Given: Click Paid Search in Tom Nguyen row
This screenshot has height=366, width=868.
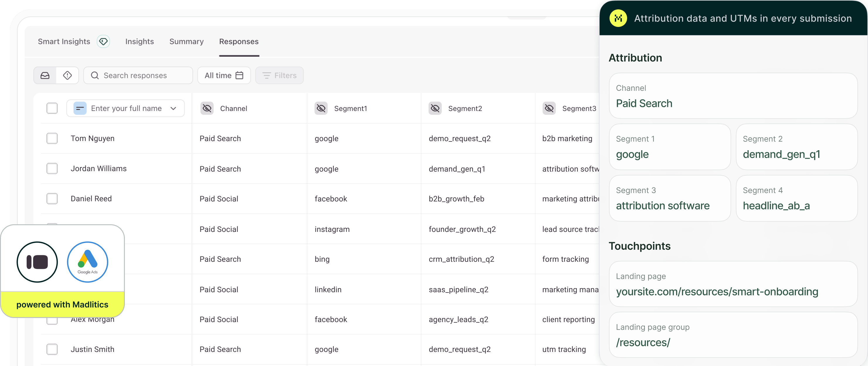Looking at the screenshot, I should point(220,138).
